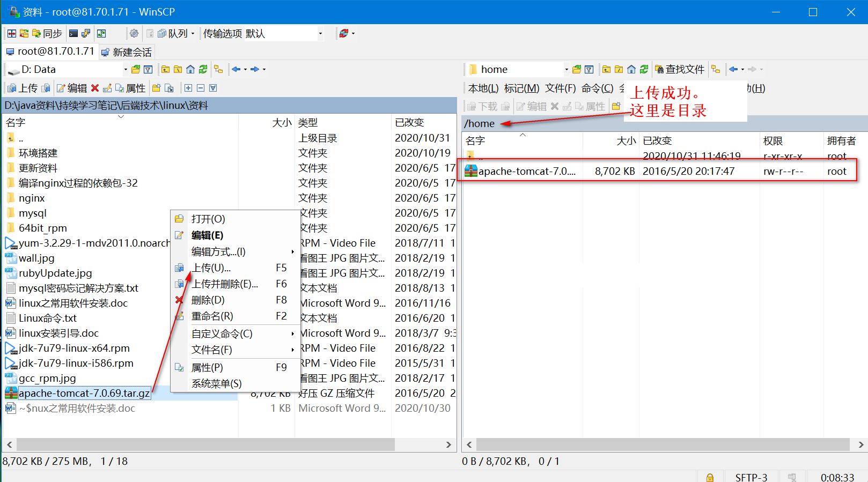868x482 pixels.
Task: Select jdk-7u79-linux-x64.rpm file
Action: (x=74, y=348)
